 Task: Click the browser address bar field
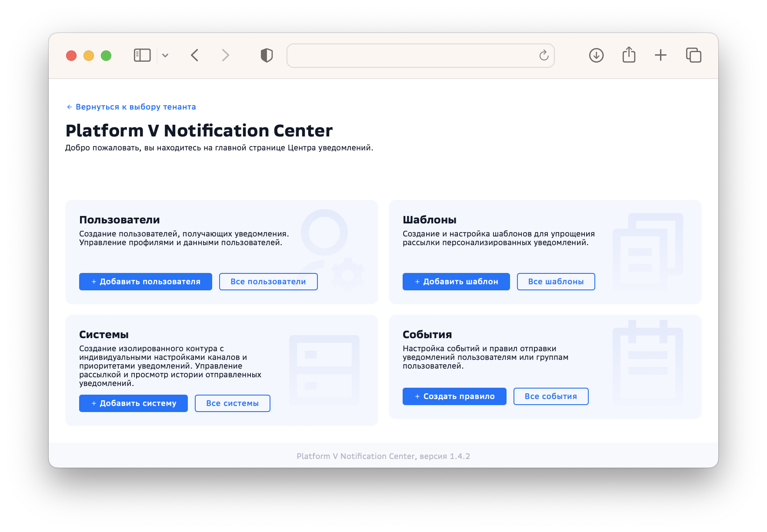point(420,56)
